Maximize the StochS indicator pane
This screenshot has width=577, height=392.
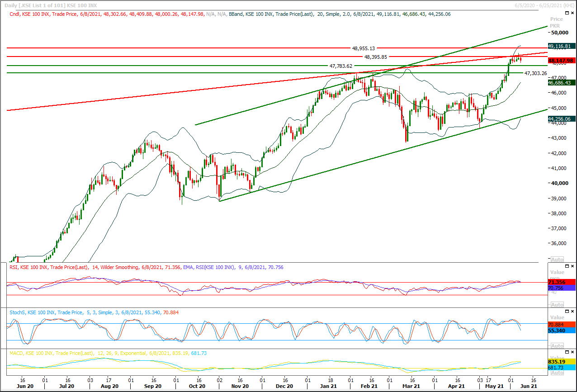(568, 312)
